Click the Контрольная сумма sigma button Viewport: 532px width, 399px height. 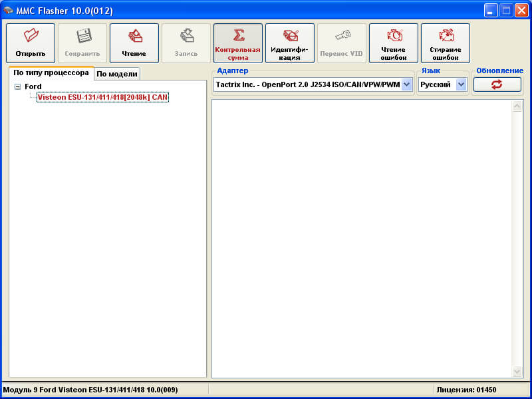click(238, 43)
